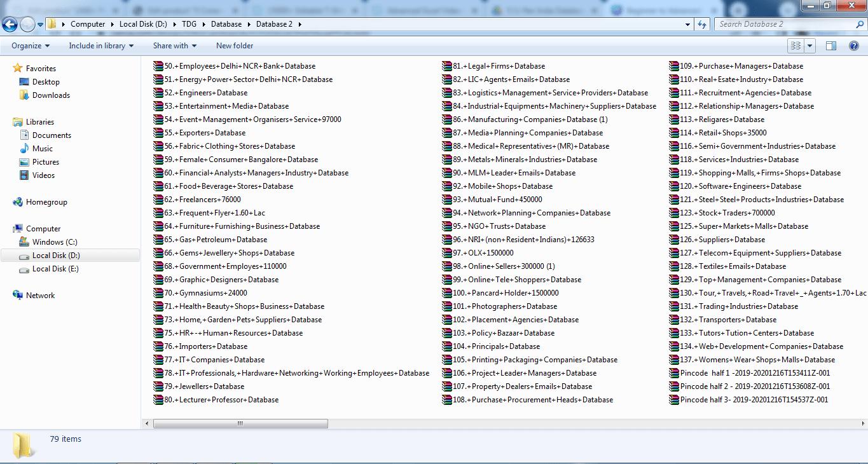Select the 97.+OLX+1500000 archive icon
868x464 pixels.
tap(448, 253)
